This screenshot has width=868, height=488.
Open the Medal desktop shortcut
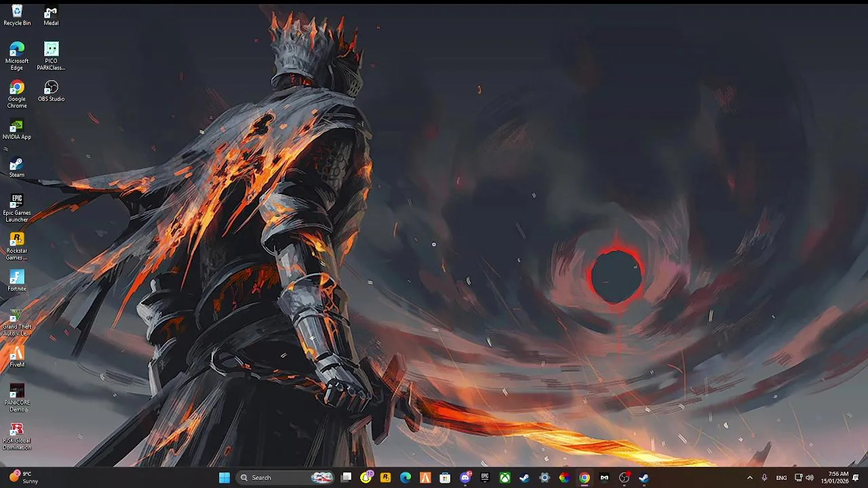[51, 16]
